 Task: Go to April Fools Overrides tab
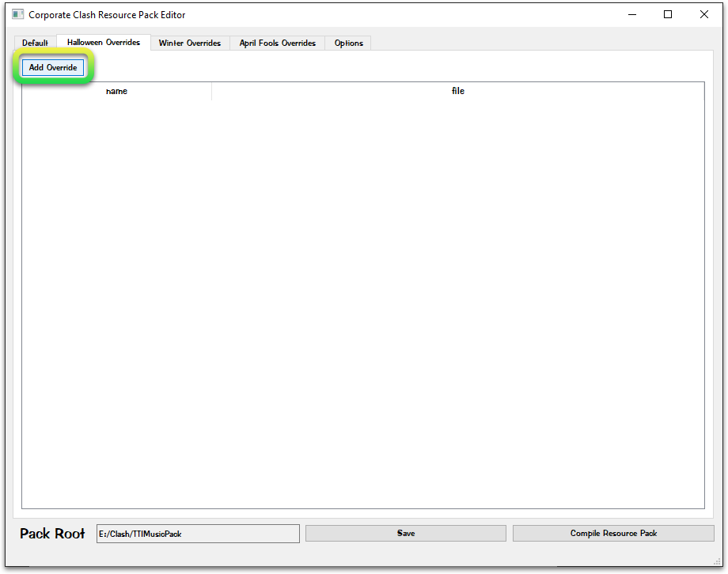click(x=277, y=43)
